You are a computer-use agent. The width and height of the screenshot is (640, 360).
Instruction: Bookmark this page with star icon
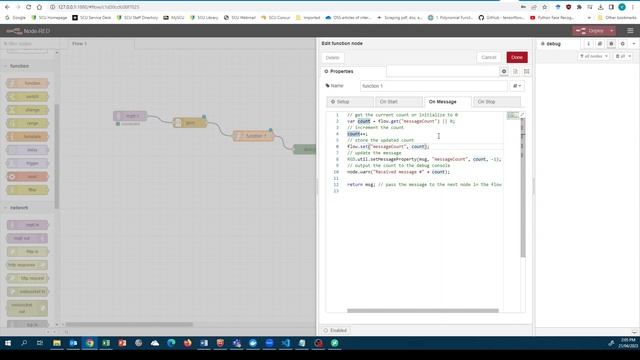pyautogui.click(x=544, y=7)
